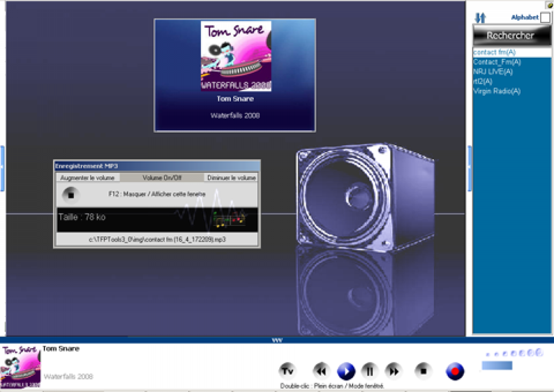
Task: Stop MP3 recording in Enregistrement window
Action: (71, 195)
